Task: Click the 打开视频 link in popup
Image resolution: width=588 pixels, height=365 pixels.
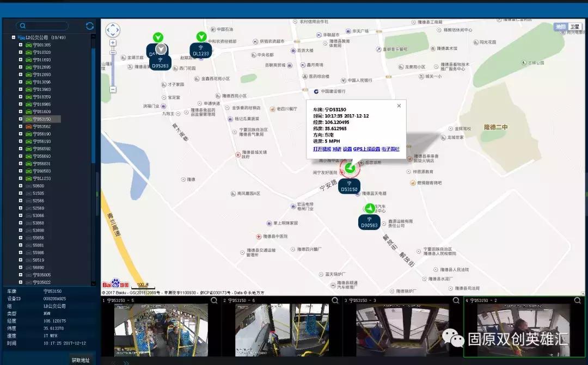Action: (322, 149)
